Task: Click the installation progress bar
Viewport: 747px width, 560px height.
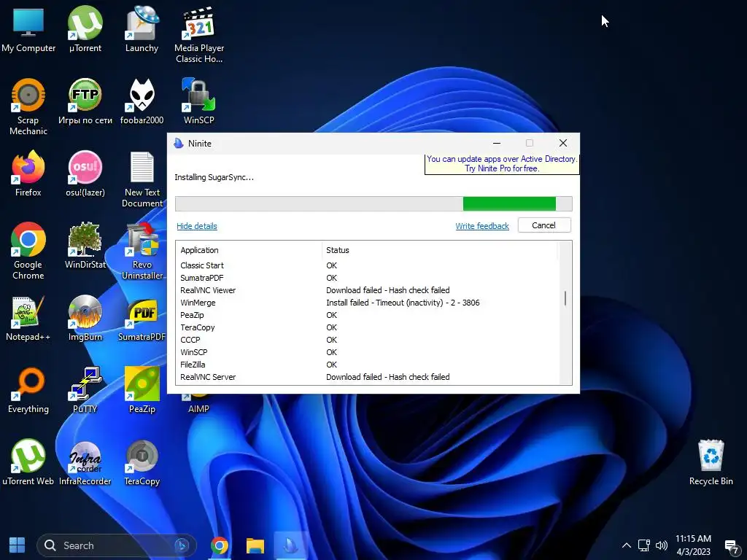Action: [373, 204]
